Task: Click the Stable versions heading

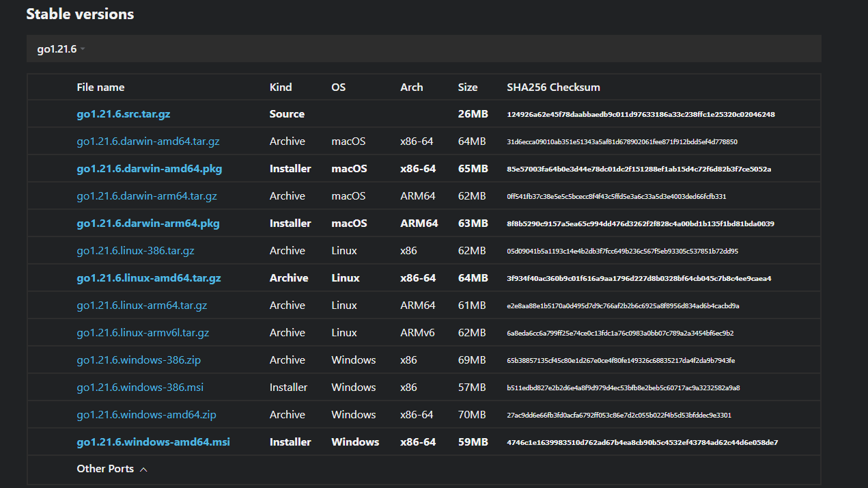Action: click(79, 14)
